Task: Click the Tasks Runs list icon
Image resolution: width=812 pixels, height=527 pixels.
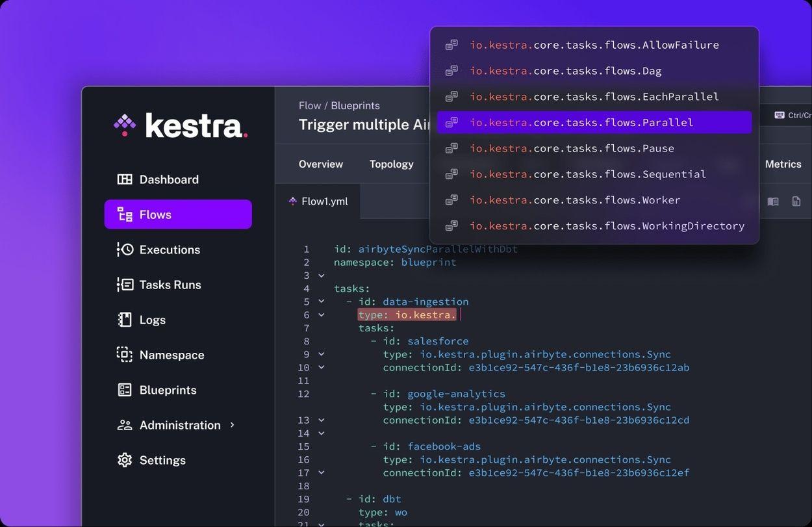Action: [x=125, y=284]
